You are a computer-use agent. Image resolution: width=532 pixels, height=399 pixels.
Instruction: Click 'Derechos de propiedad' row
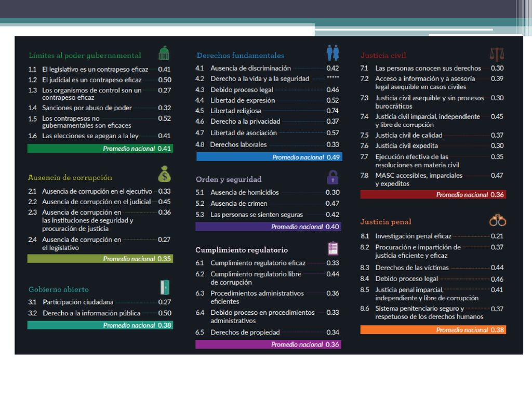pyautogui.click(x=268, y=332)
